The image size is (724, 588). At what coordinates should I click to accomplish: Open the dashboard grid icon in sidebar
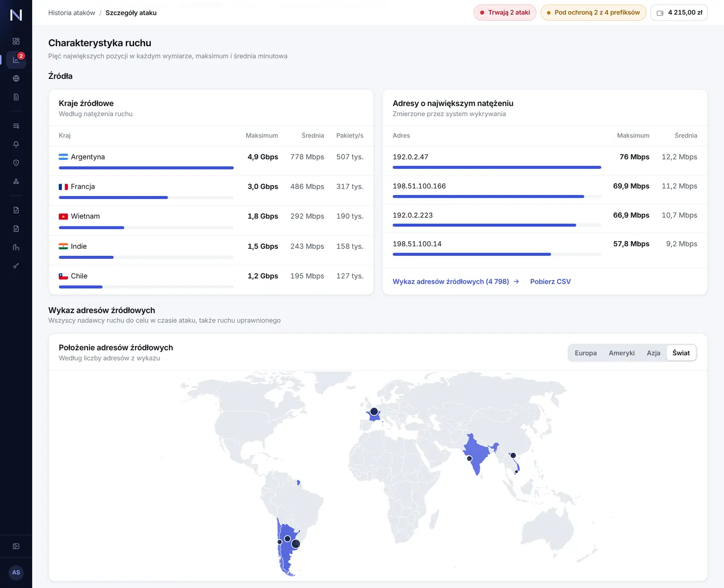coord(16,41)
